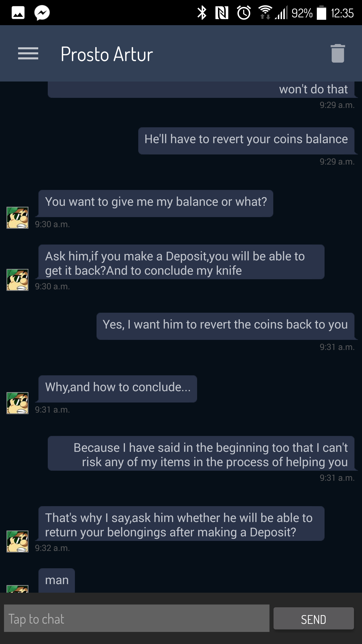The image size is (362, 644).
Task: Tap the alarm clock status icon
Action: (244, 13)
